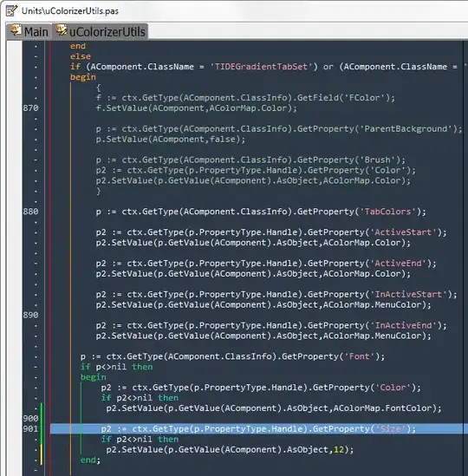Click the document icon beside Units\uColorizerUtils.pas title
The image size is (468, 476).
11,10
